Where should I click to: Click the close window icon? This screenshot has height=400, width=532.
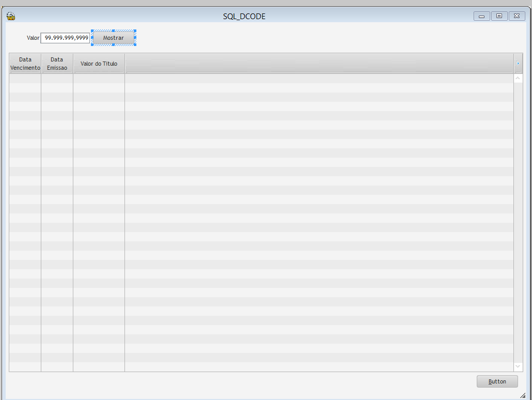tap(517, 16)
